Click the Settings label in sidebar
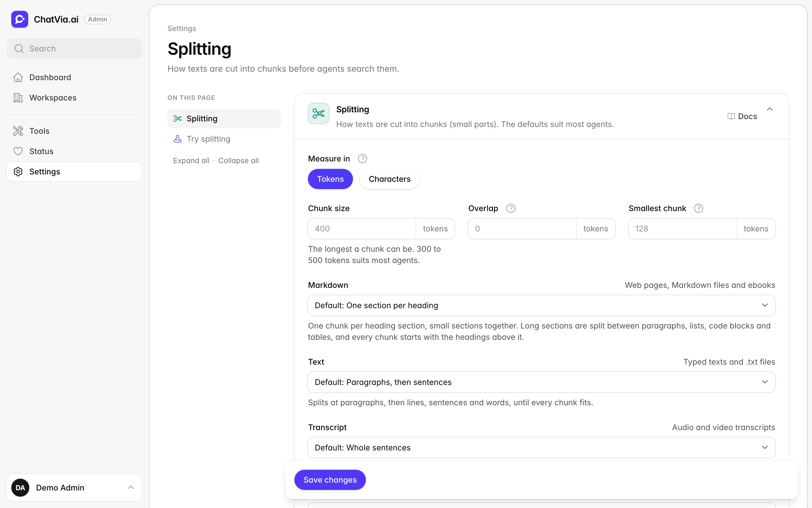 (45, 172)
